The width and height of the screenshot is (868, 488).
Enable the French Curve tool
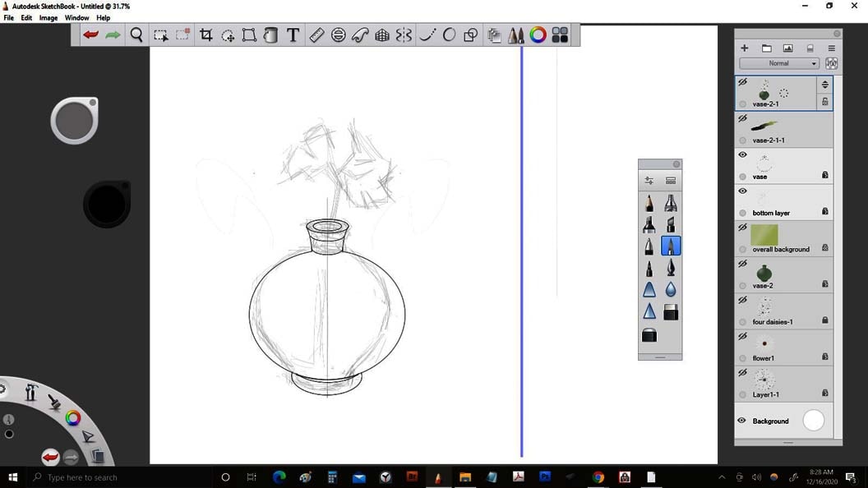360,35
